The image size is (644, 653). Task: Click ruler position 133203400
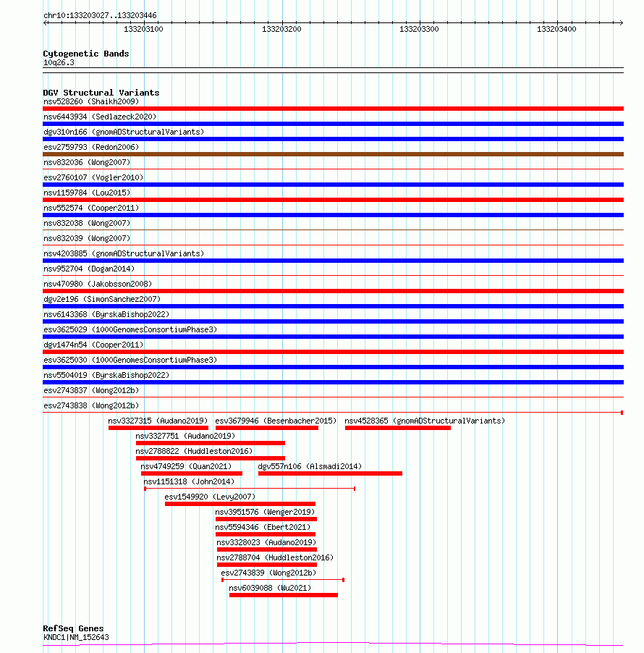(x=556, y=29)
